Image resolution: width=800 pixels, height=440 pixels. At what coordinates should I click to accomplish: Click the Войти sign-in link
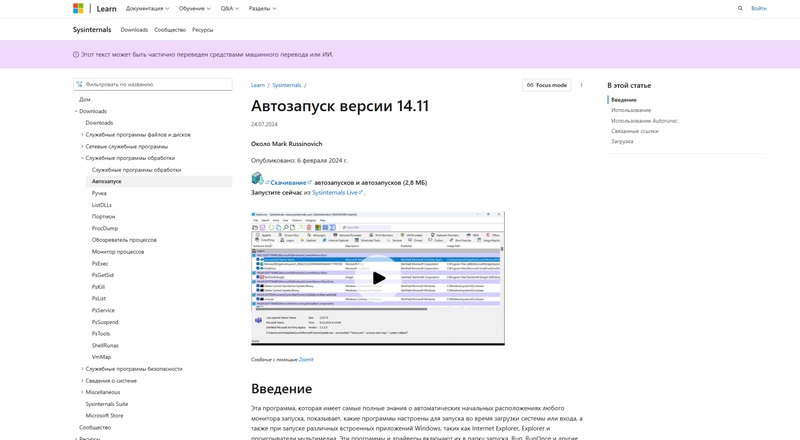[x=759, y=8]
